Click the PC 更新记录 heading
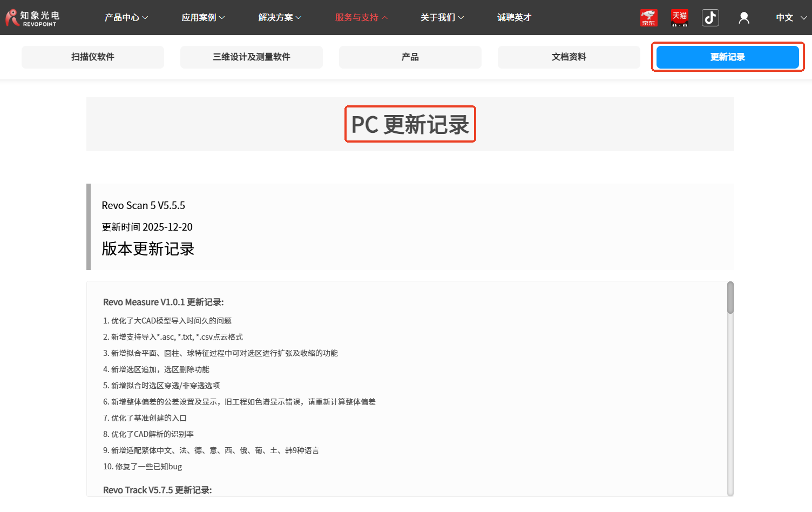Viewport: 812px width, 512px height. [x=410, y=125]
